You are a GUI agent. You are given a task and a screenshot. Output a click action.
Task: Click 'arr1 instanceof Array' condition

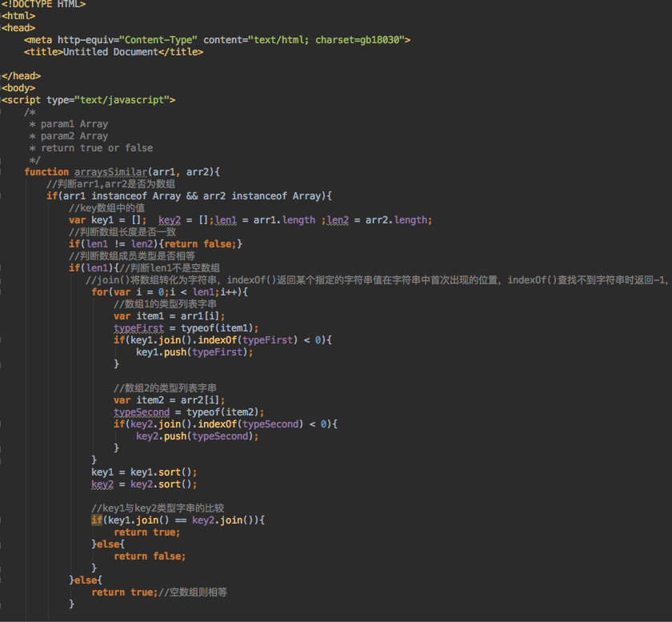pyautogui.click(x=122, y=196)
